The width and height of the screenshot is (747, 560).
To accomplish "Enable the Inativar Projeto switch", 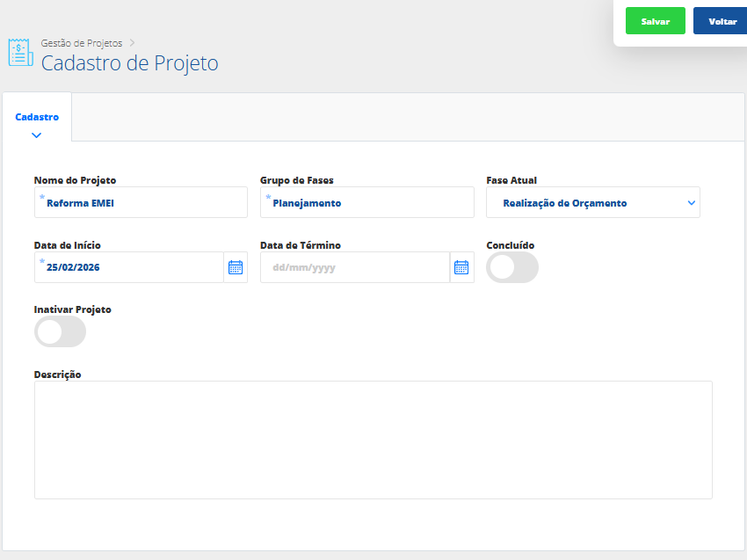I will pyautogui.click(x=60, y=331).
